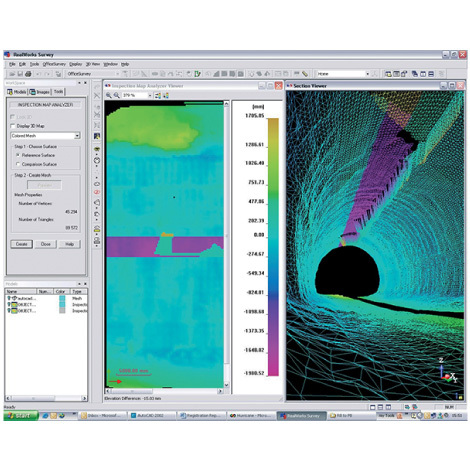
Task: Open the Help menu
Action: click(x=125, y=64)
